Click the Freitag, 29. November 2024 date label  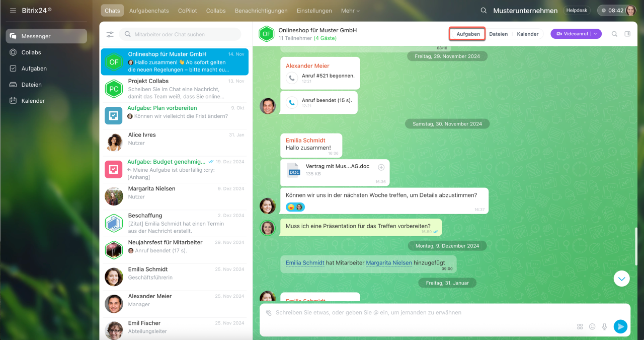click(447, 56)
